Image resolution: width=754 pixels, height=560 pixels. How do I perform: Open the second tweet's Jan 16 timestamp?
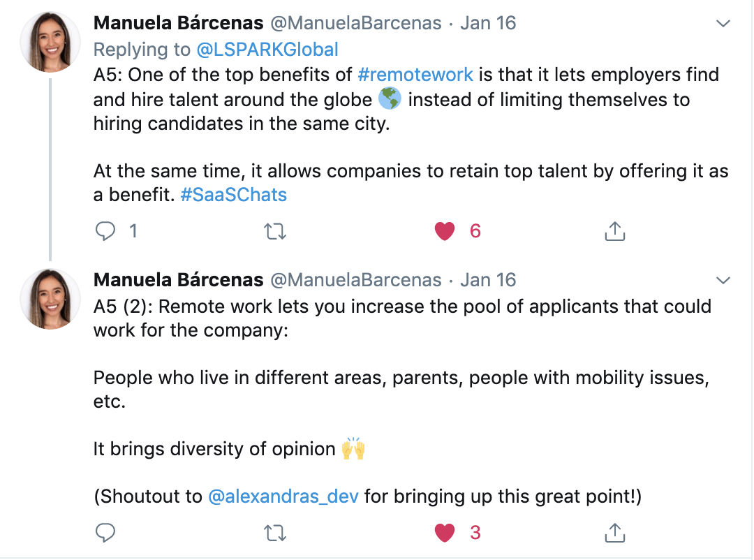488,280
